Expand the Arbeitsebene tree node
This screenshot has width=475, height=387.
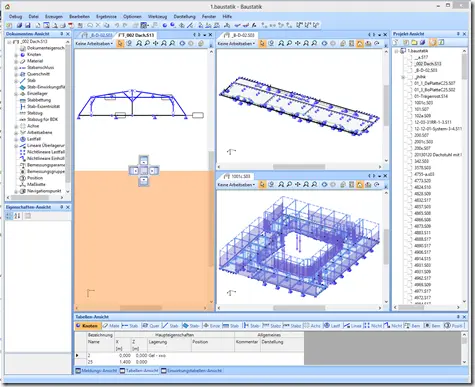(x=16, y=133)
